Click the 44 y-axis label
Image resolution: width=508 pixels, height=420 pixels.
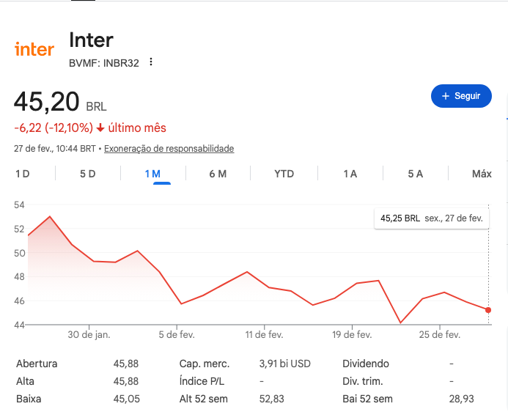click(x=19, y=325)
